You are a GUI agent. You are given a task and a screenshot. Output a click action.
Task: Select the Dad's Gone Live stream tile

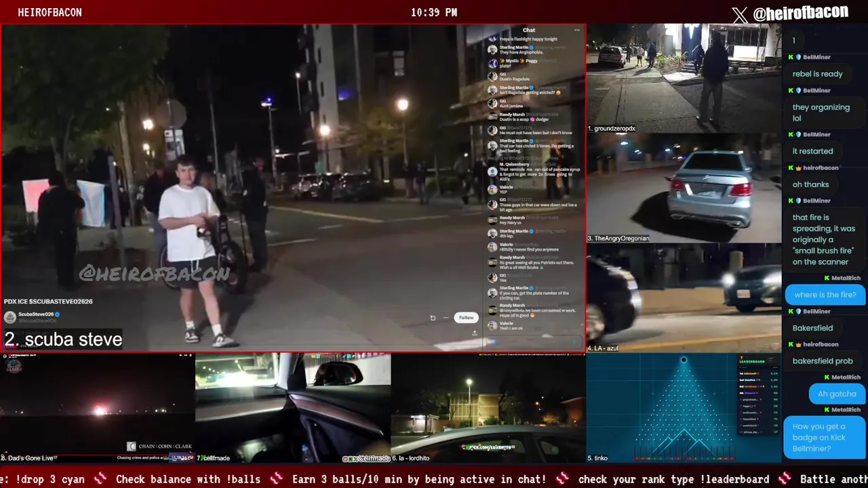(x=98, y=408)
